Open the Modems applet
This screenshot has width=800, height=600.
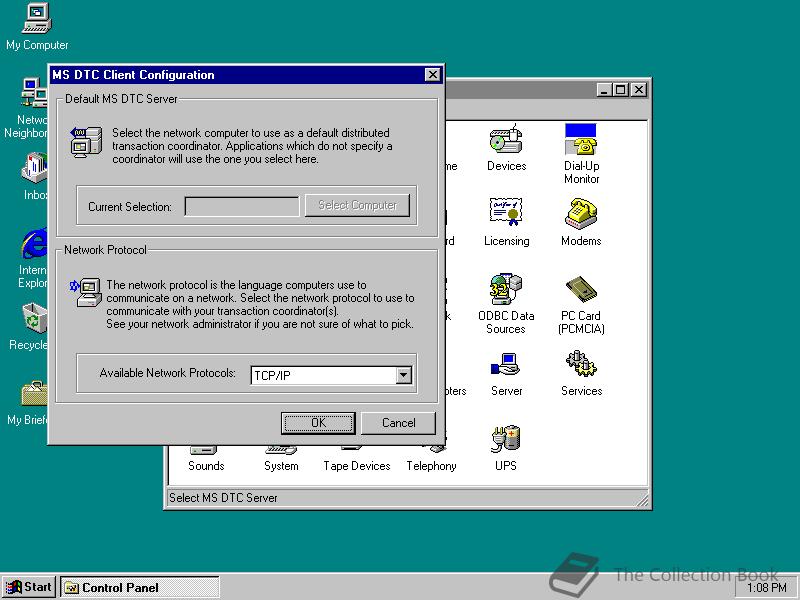click(x=581, y=222)
